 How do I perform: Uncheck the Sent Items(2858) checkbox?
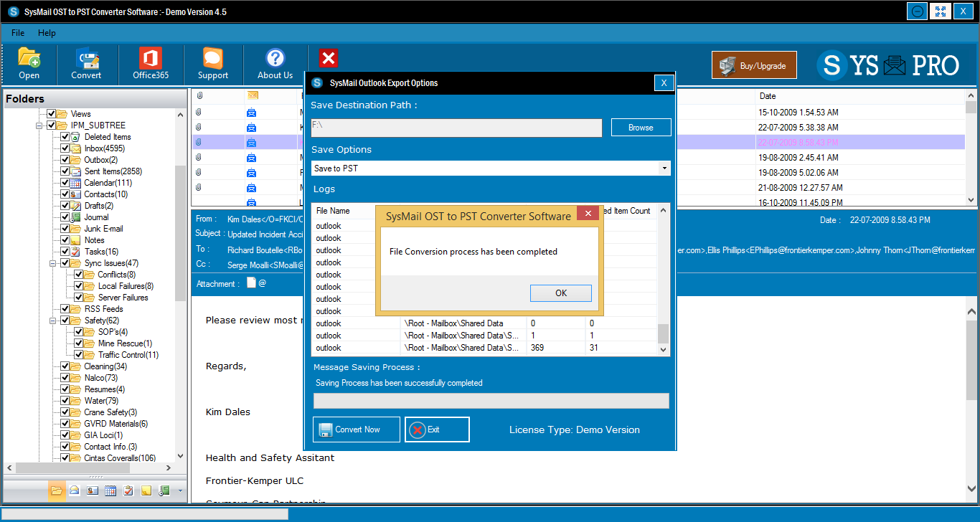pos(65,171)
